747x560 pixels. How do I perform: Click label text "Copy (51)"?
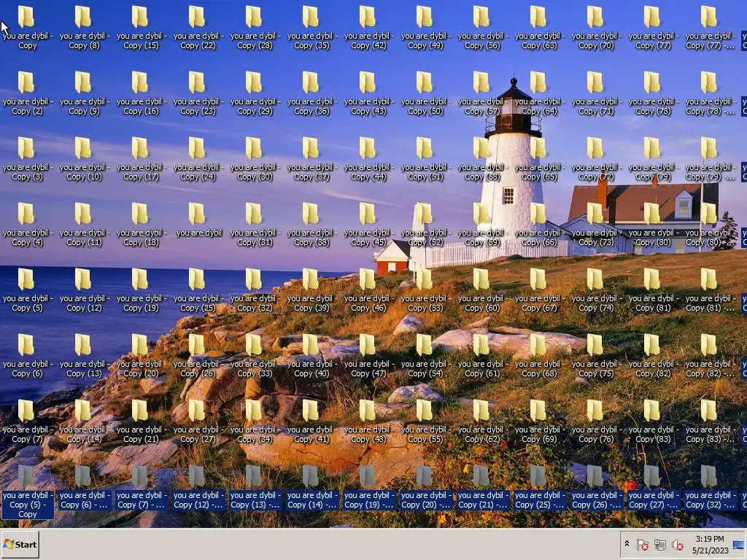pos(425,177)
